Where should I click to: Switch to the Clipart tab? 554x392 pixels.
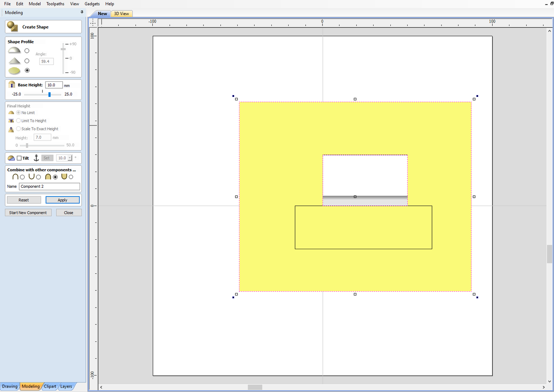(50, 386)
